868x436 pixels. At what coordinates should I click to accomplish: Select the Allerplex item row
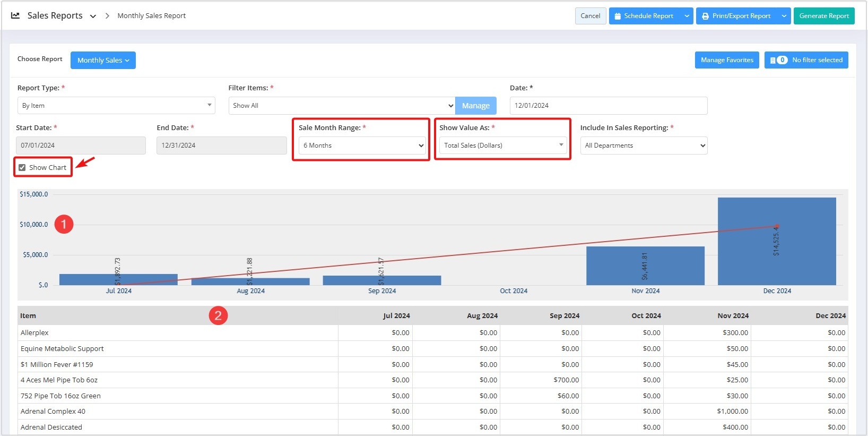click(433, 333)
